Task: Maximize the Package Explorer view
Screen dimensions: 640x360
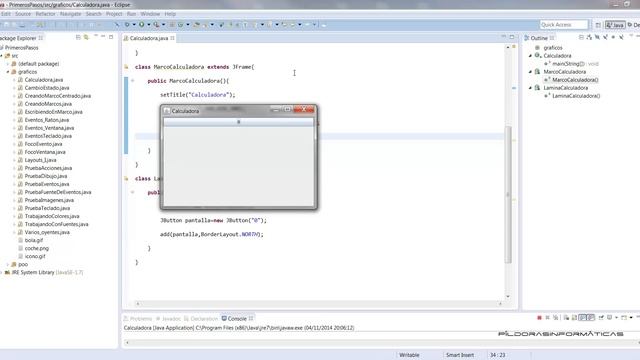Action: click(111, 37)
